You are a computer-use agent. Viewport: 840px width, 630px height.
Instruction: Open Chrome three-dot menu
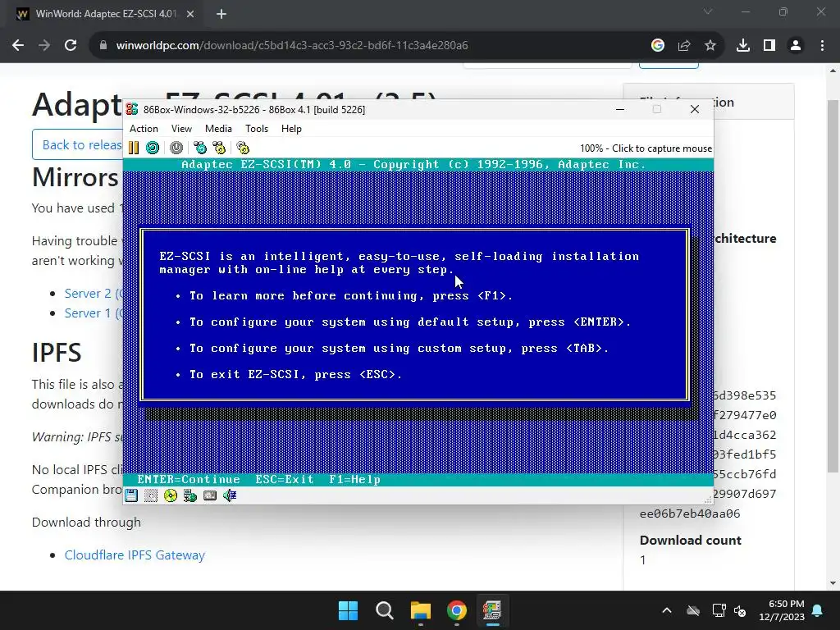[822, 46]
